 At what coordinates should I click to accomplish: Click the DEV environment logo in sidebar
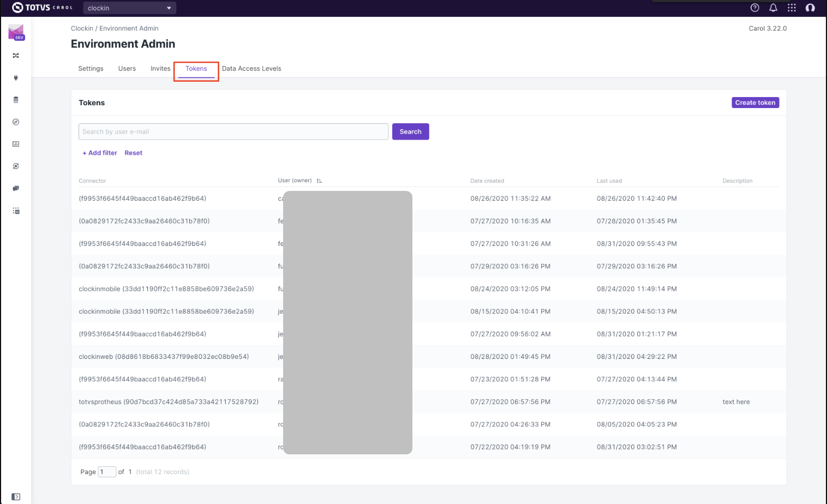point(16,32)
